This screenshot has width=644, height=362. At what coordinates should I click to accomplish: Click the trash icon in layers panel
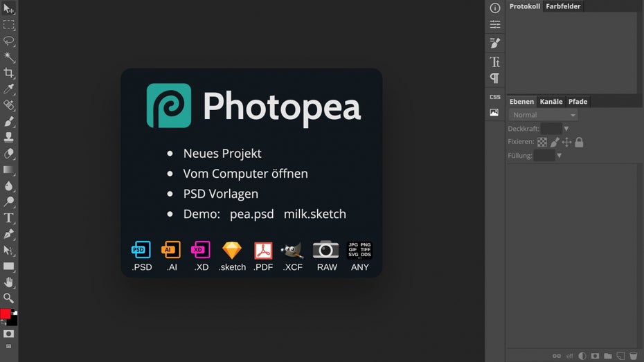633,356
